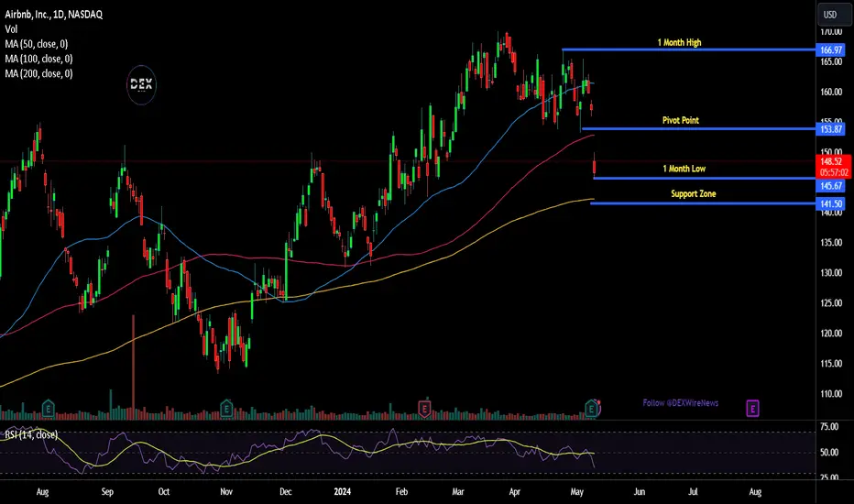Click the 2024 label on time axis
The height and width of the screenshot is (504, 854).
[x=342, y=492]
